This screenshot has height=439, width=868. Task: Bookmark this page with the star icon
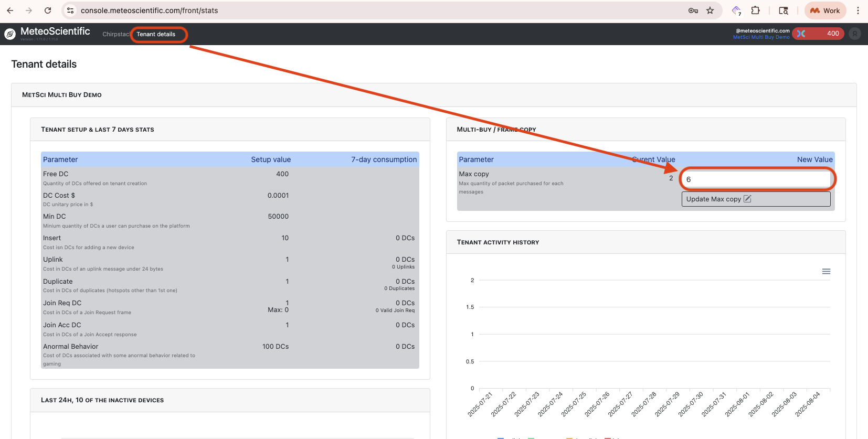[710, 10]
